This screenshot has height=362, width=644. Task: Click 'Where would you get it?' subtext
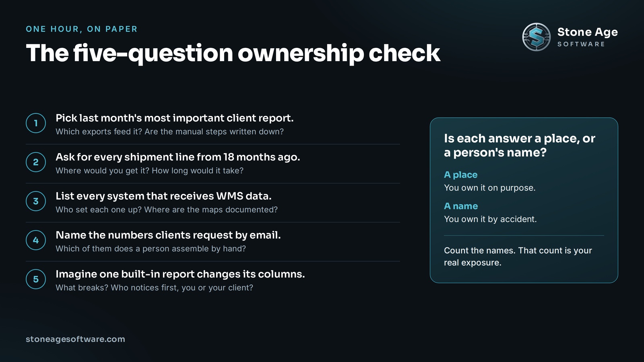pos(103,171)
